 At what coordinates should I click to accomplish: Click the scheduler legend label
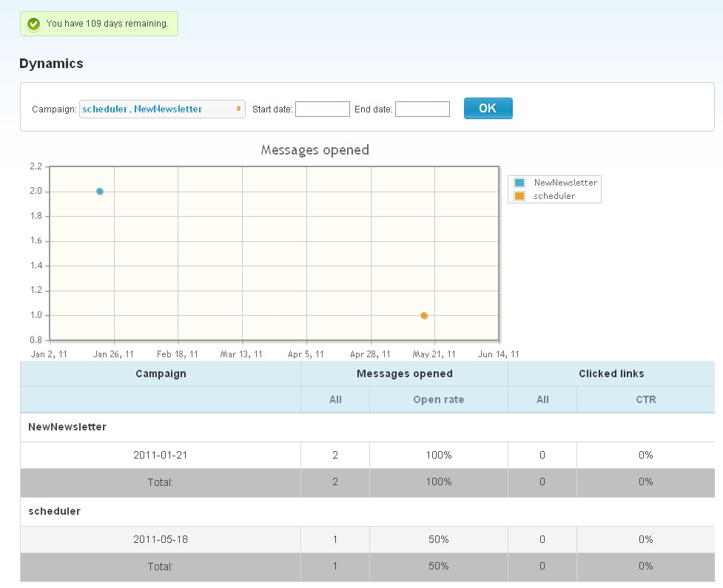click(554, 196)
